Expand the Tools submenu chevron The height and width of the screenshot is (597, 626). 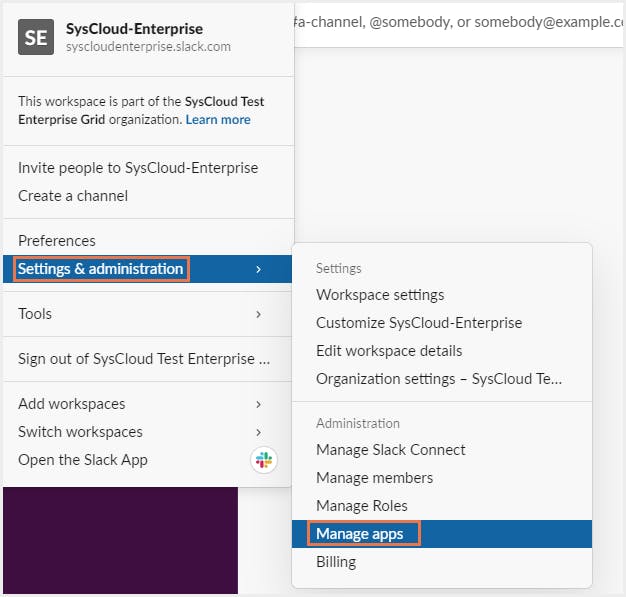pos(259,314)
